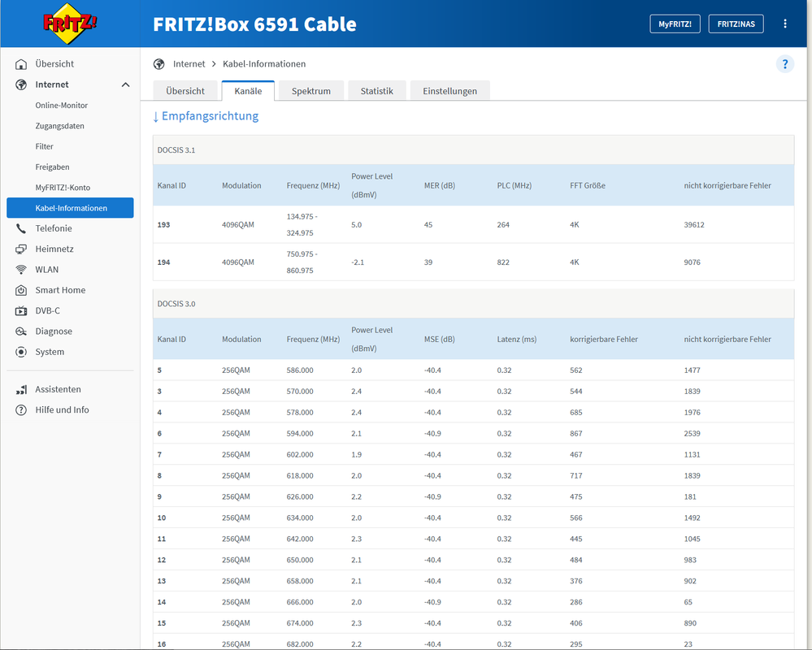Screen dimensions: 812x650
Task: Click the WLAN wifi icon
Action: [21, 270]
